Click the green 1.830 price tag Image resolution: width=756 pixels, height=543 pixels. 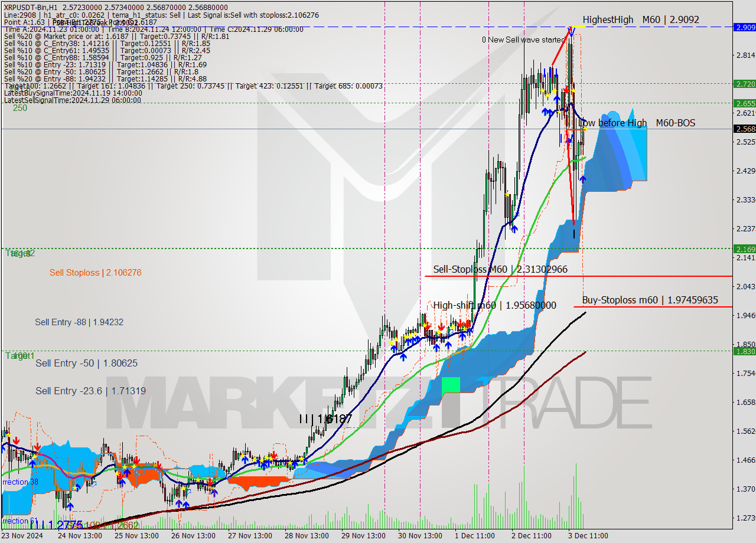[744, 351]
